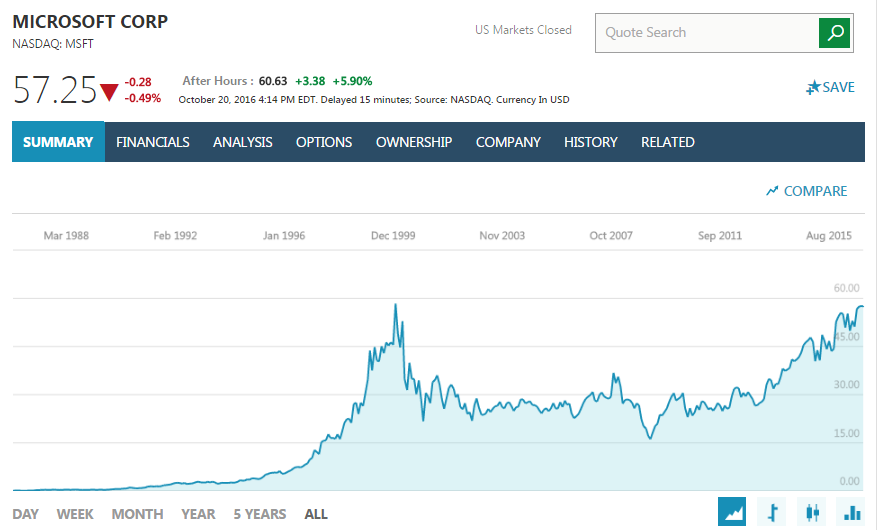The height and width of the screenshot is (530, 881).
Task: Click the October 20, 2016 timestamp line
Action: click(374, 99)
